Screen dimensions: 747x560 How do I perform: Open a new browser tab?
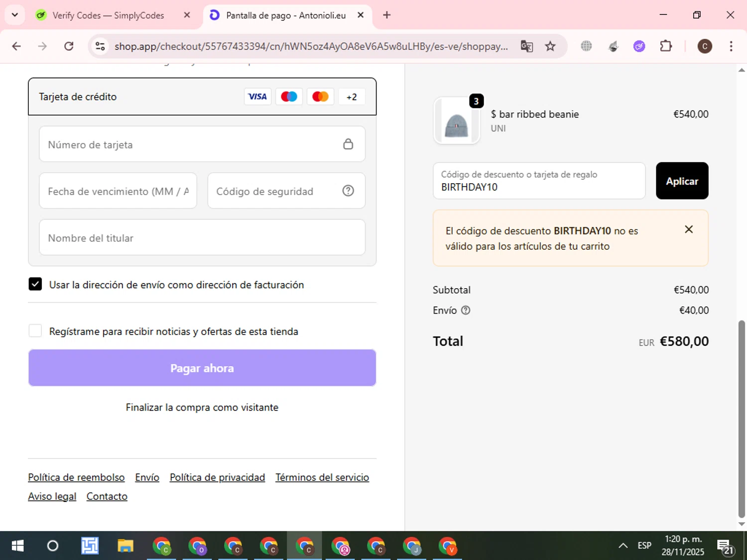(387, 15)
